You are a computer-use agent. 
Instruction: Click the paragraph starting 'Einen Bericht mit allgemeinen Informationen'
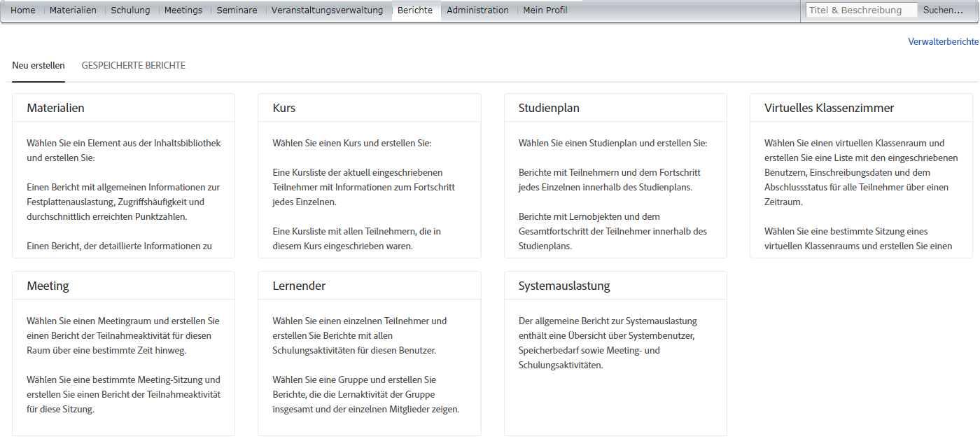point(123,202)
